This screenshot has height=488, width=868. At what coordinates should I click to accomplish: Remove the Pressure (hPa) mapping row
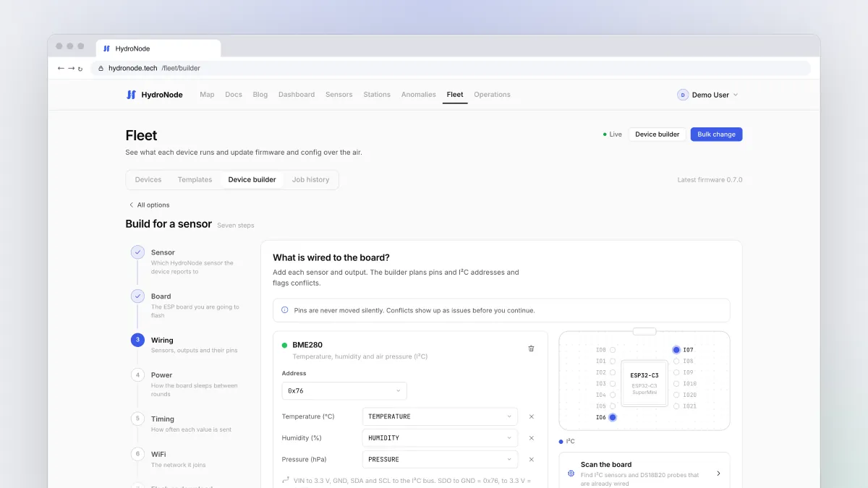(532, 459)
